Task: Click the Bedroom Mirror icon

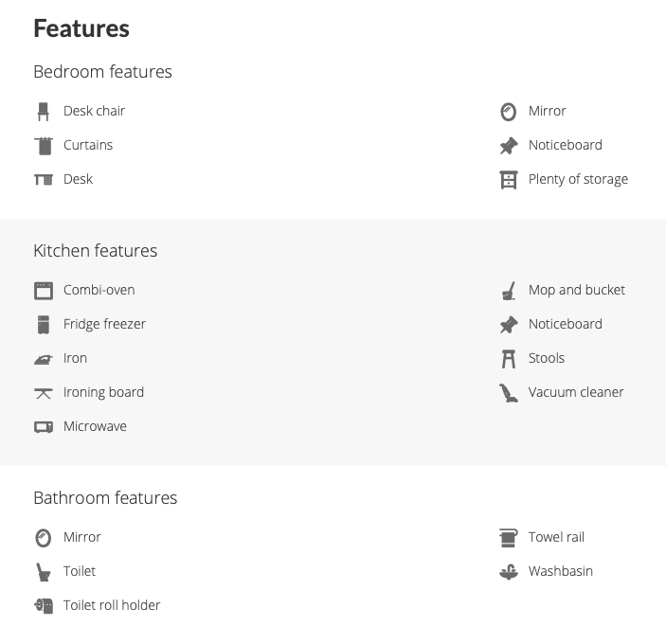Action: coord(509,112)
